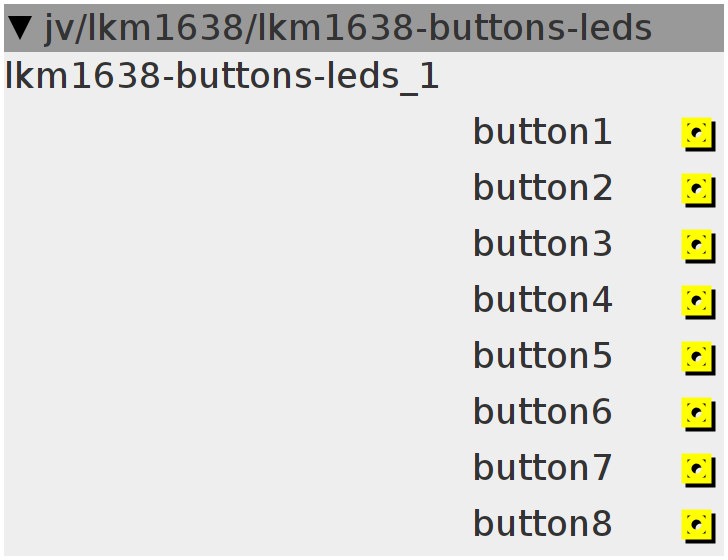This screenshot has height=560, width=728.
Task: Click the button7 outlet label
Action: [x=542, y=468]
